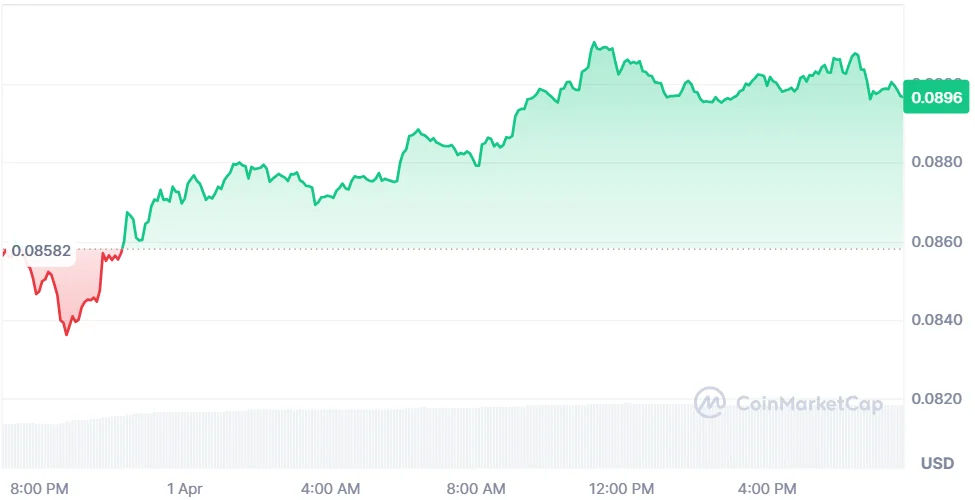Click the 8:00 AM time axis label
This screenshot has height=500, width=975.
(476, 489)
